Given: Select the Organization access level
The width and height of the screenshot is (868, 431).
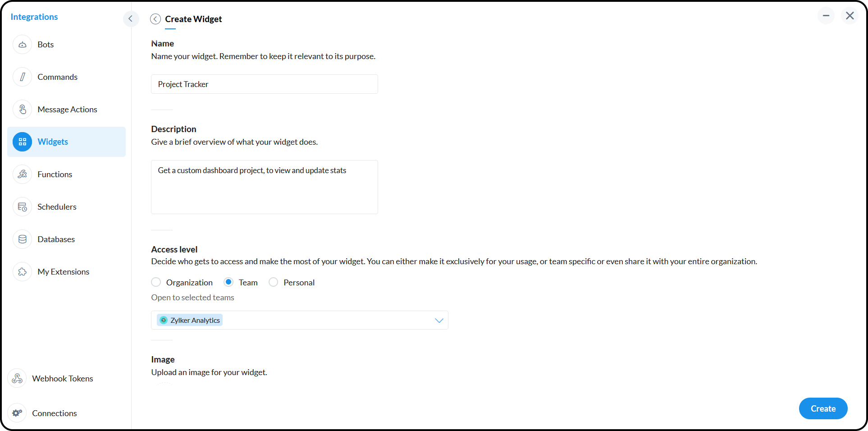Looking at the screenshot, I should [x=156, y=282].
